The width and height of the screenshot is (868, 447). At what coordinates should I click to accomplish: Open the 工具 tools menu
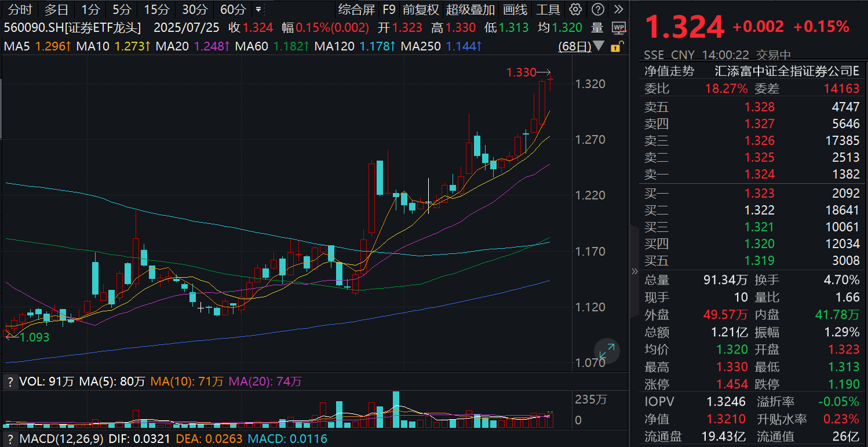[548, 9]
